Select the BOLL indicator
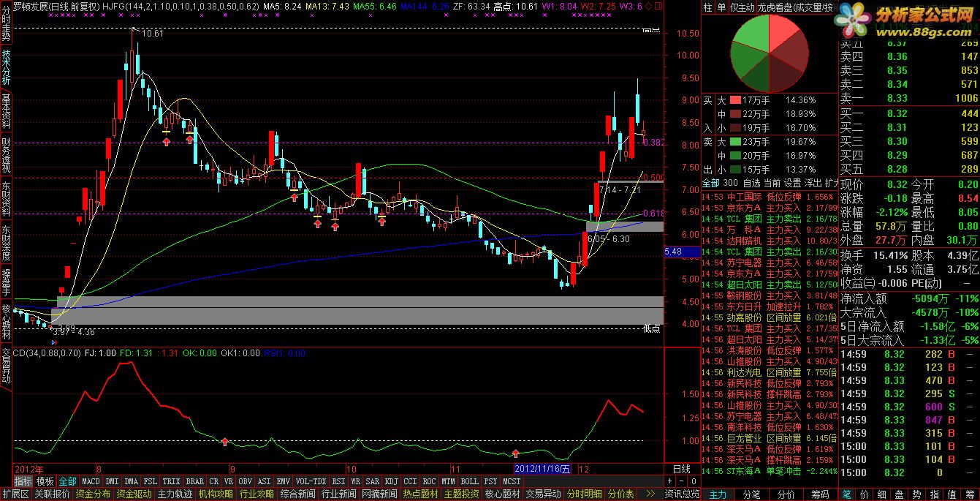This screenshot has width=980, height=501. click(470, 482)
